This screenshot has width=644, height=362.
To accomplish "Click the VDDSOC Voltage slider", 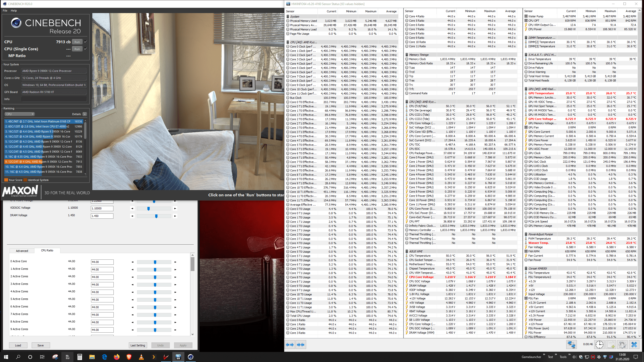I will [x=154, y=208].
